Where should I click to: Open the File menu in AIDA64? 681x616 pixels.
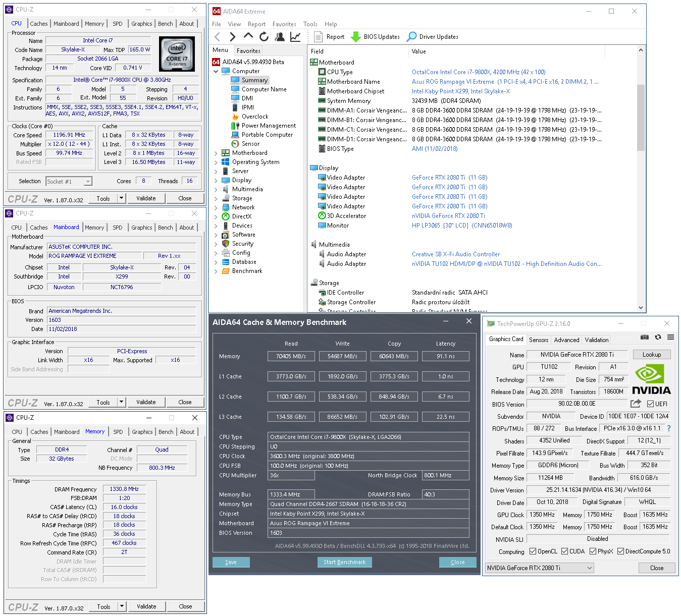217,24
